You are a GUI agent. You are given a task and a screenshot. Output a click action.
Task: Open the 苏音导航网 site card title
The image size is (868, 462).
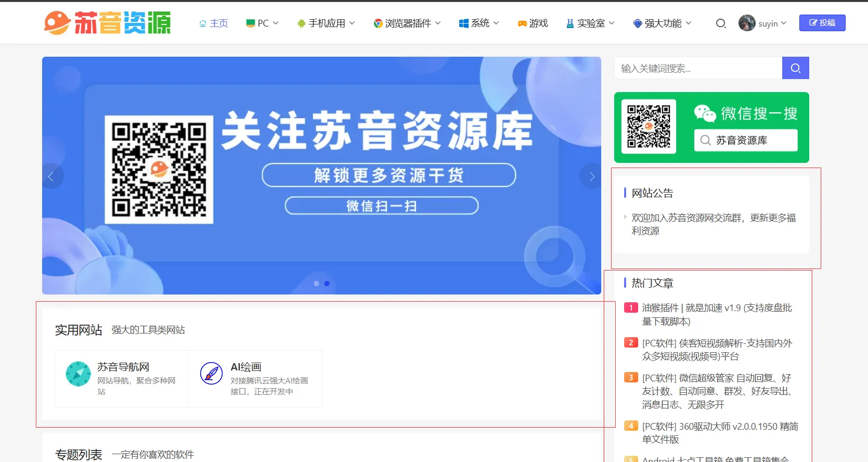pyautogui.click(x=123, y=367)
